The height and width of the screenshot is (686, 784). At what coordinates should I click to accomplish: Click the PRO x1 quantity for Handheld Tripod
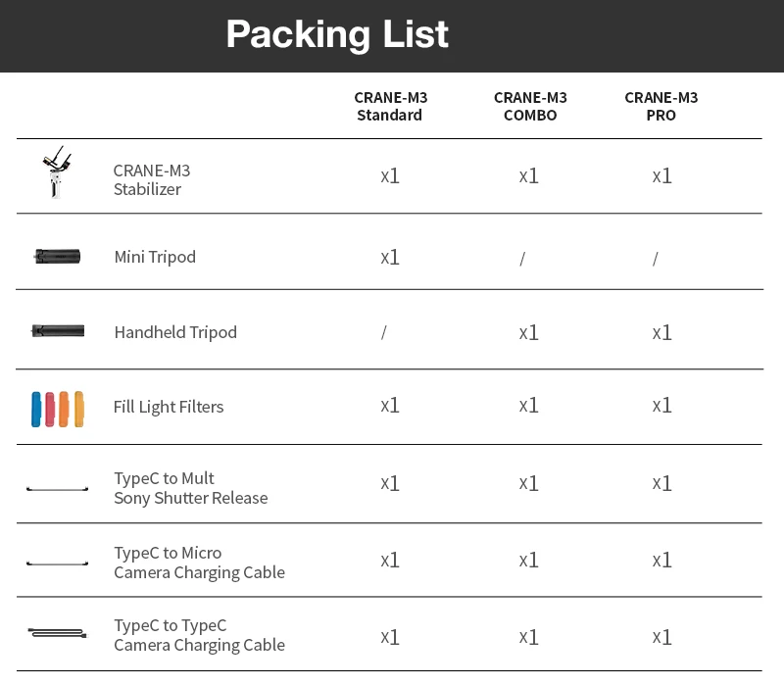[661, 333]
